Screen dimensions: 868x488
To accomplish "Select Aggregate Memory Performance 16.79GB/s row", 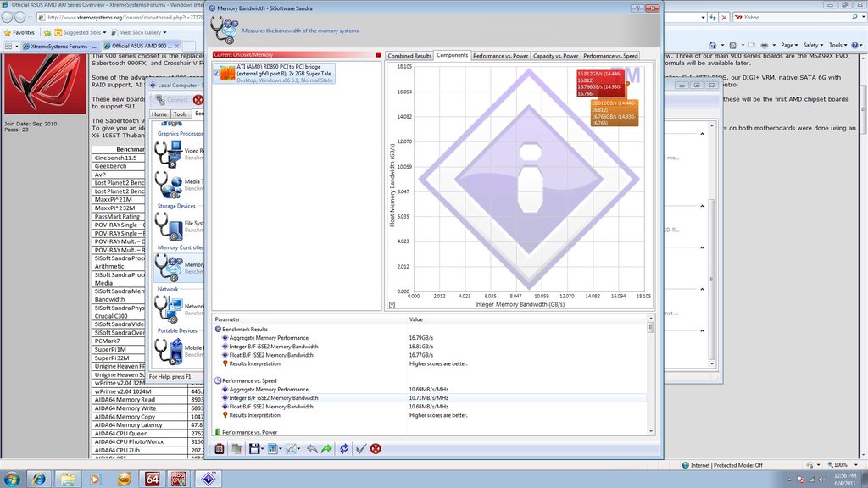I will (430, 337).
